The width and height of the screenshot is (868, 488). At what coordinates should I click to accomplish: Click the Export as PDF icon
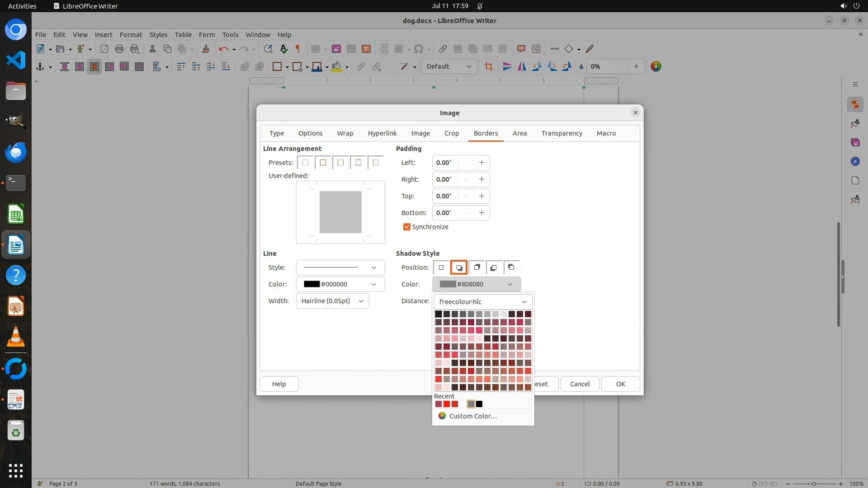click(104, 49)
